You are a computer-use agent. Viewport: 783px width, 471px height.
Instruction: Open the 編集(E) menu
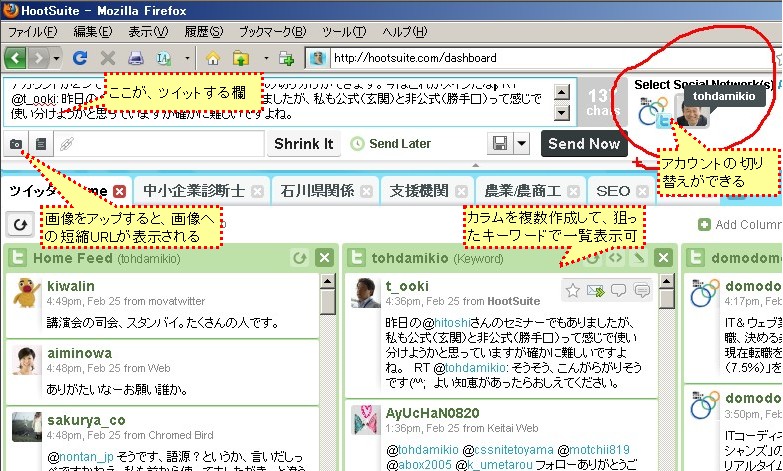point(93,32)
